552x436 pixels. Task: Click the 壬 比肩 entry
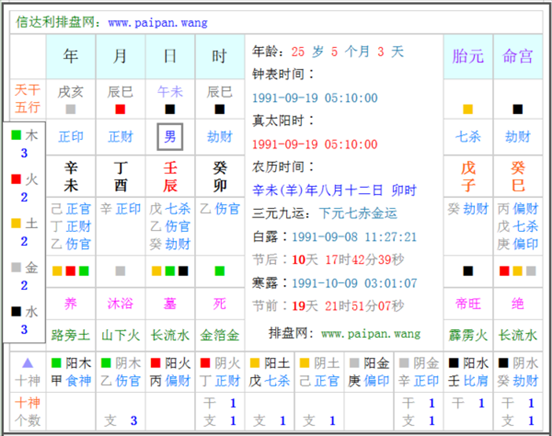pos(468,381)
